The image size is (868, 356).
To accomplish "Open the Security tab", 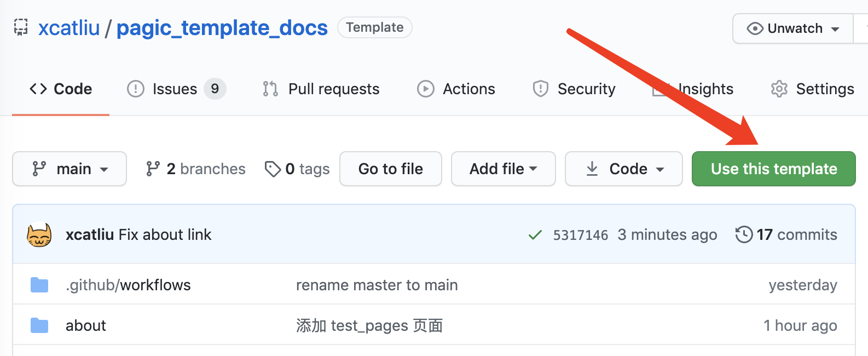I will [x=574, y=89].
